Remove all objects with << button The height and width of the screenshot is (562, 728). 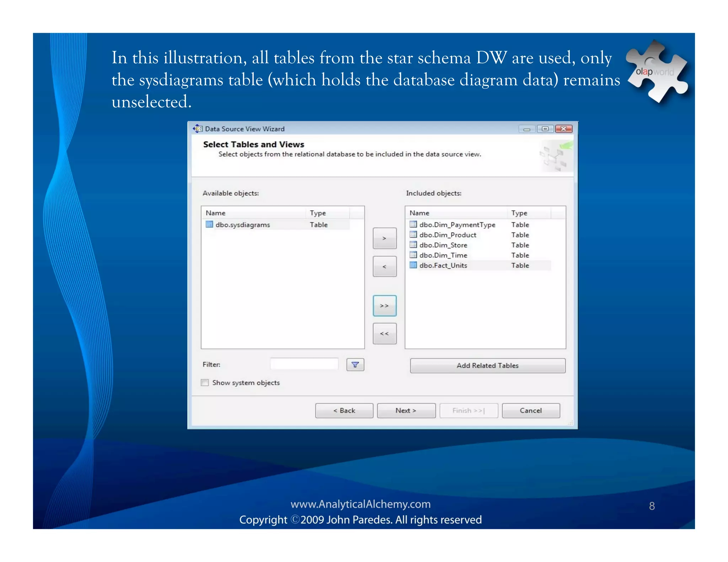click(384, 334)
